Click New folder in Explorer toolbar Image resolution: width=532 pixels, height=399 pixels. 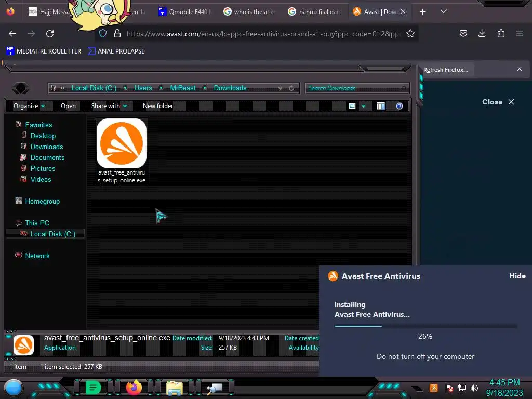click(158, 106)
